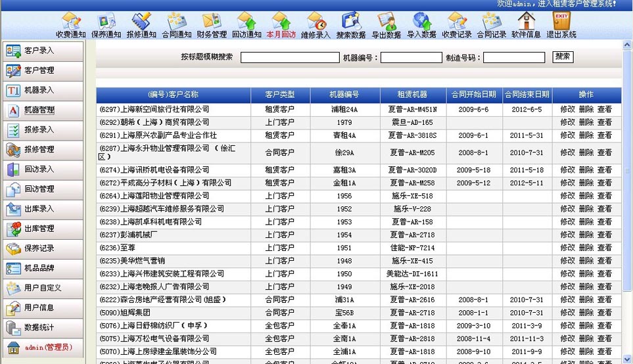Viewport: 633px width, 364px height.
Task: Open the 回访通知 toolbar icon
Action: [x=246, y=25]
